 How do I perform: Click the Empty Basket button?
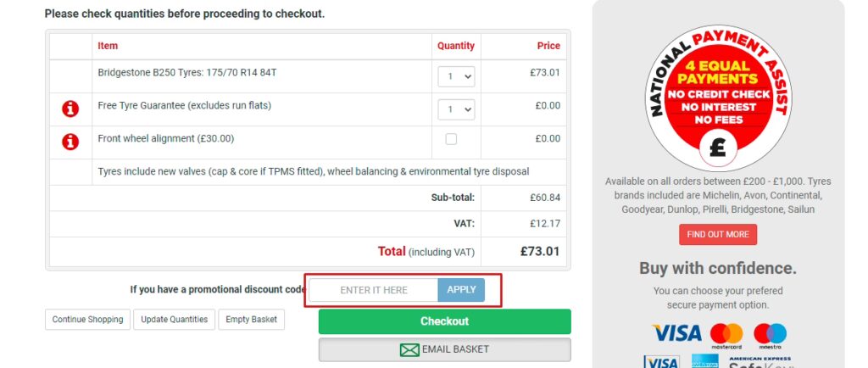pyautogui.click(x=252, y=320)
